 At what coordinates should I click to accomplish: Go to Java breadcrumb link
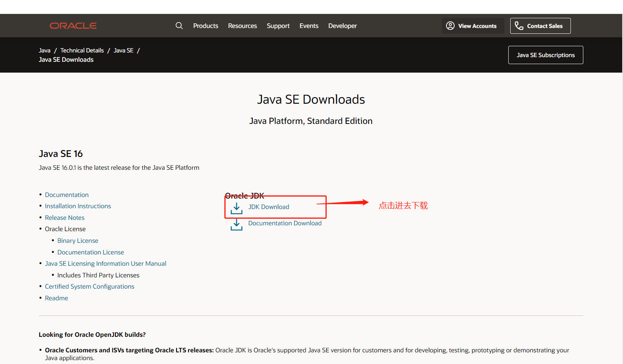45,51
